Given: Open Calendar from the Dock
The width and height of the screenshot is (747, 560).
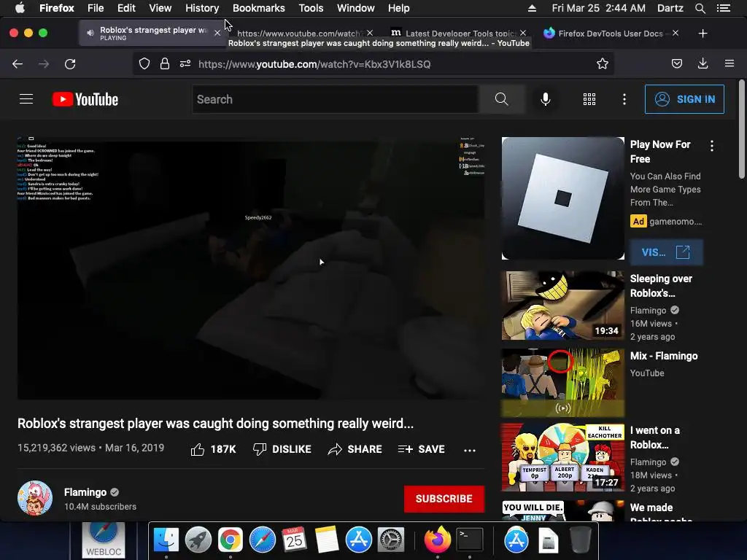Looking at the screenshot, I should point(294,540).
